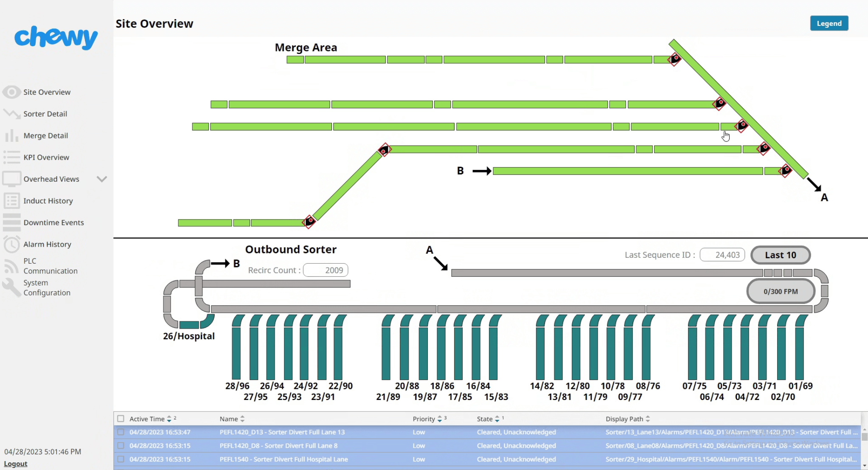
Task: Open the Legend button
Action: (829, 23)
